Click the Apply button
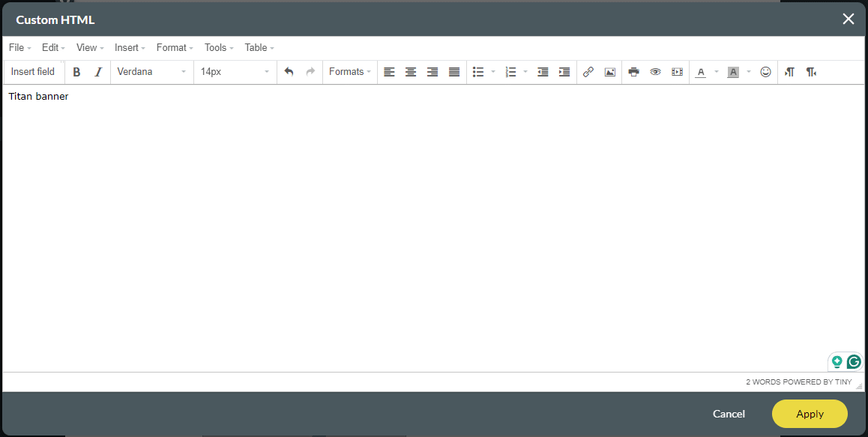Screen dimensions: 868x437 pyautogui.click(x=810, y=413)
